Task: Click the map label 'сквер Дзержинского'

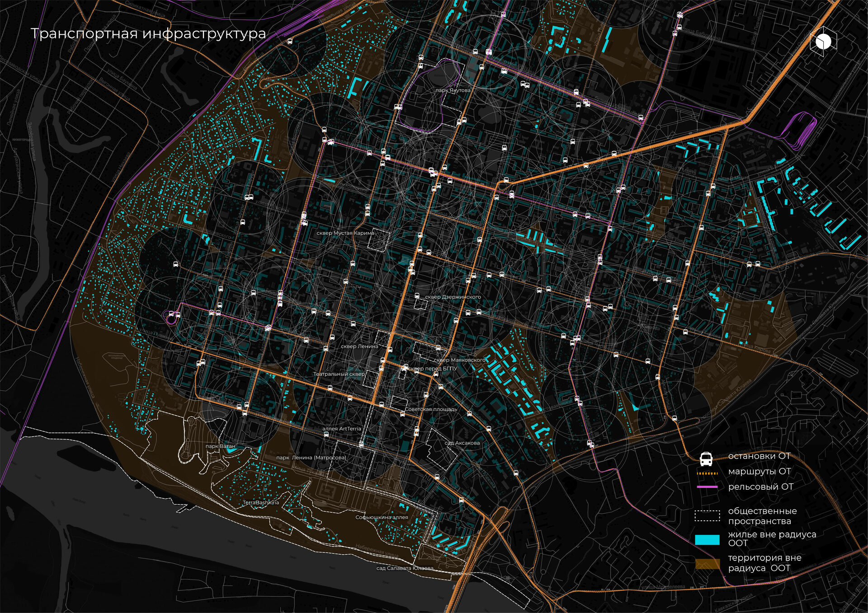Action: [453, 297]
